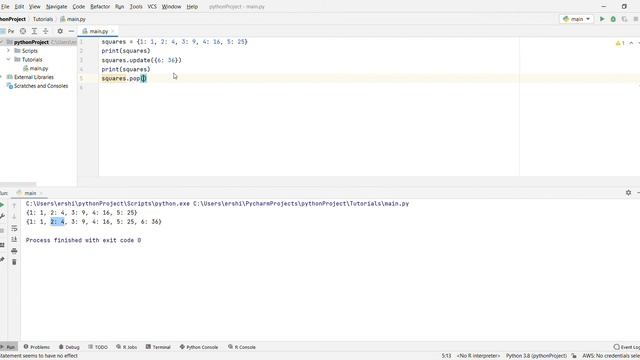This screenshot has width=640, height=360.
Task: Open Project panel settings gear
Action: [x=60, y=31]
